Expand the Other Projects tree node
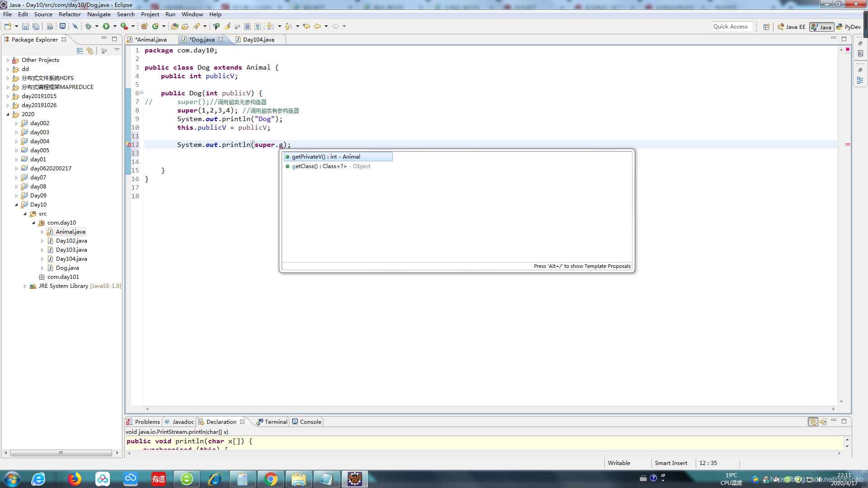The height and width of the screenshot is (488, 868). [x=8, y=60]
